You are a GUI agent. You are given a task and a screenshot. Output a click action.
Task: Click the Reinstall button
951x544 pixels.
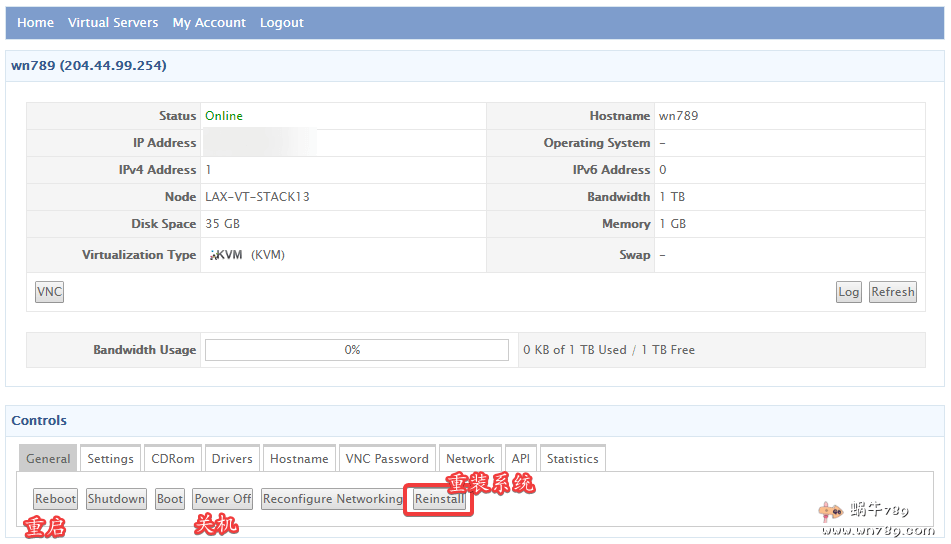point(439,499)
